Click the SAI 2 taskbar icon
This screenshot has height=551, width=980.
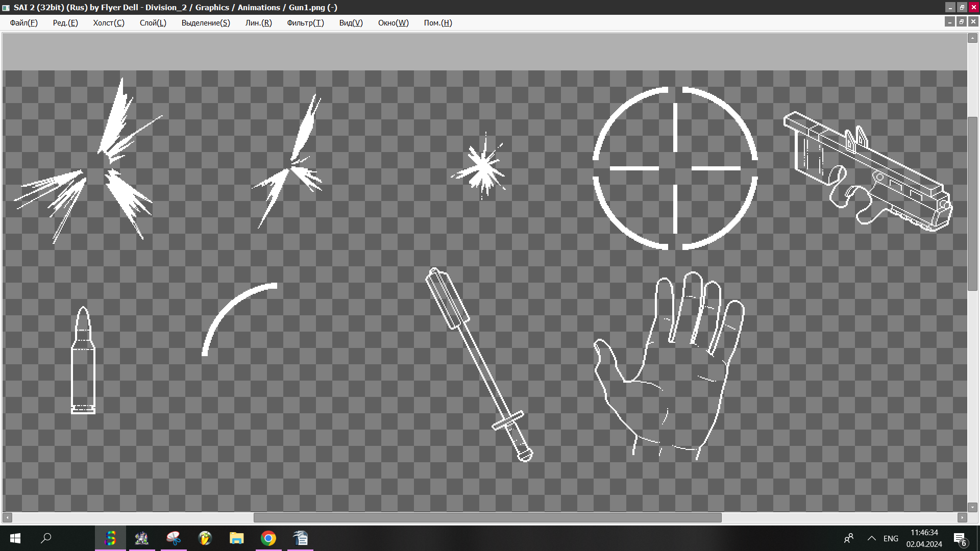click(x=110, y=538)
